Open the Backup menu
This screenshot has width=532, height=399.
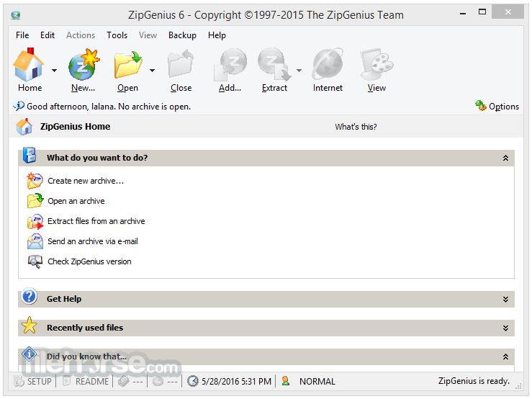[182, 35]
